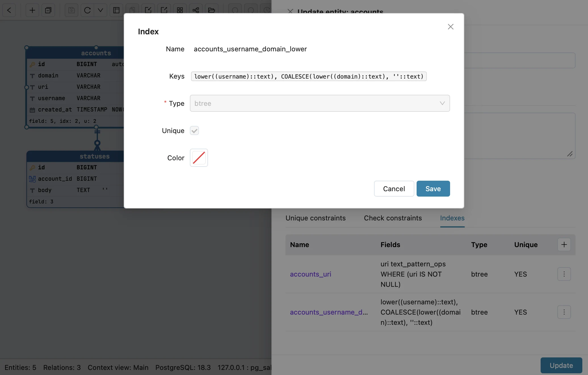Click the 'account_id' row in statuses table
The width and height of the screenshot is (588, 375).
tap(75, 179)
